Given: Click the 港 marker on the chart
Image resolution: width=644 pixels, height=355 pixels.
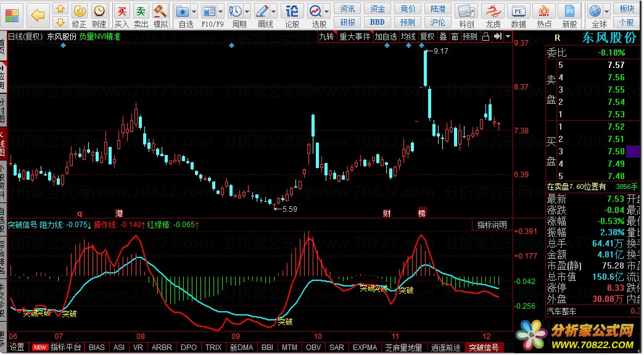Looking at the screenshot, I should [119, 213].
